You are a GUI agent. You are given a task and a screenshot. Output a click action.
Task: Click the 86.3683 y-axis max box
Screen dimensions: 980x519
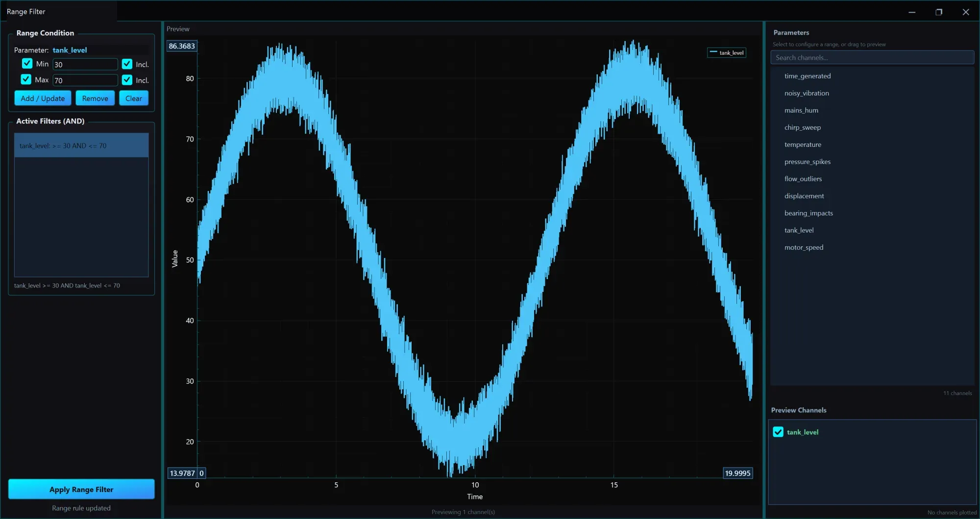pos(182,46)
